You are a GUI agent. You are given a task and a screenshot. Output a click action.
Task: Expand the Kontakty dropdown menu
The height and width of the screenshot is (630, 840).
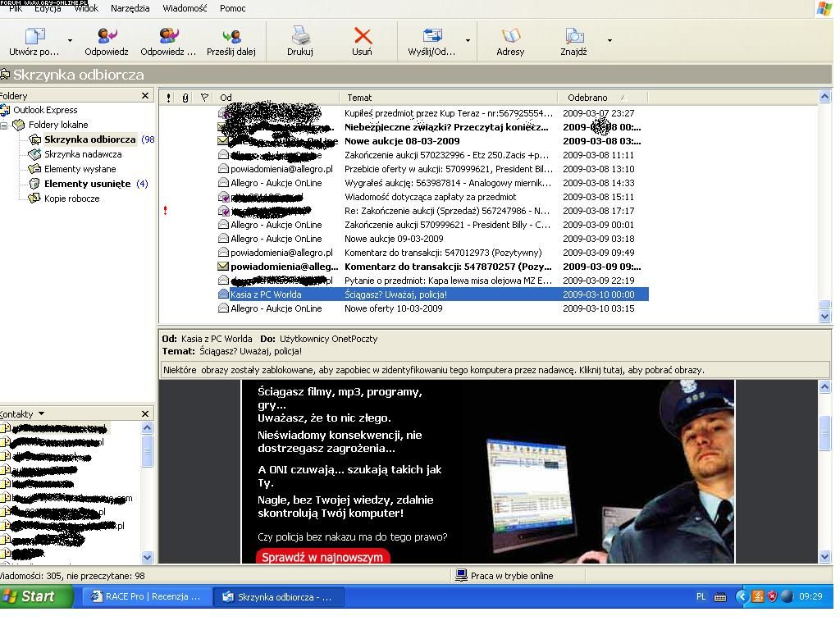pyautogui.click(x=41, y=414)
